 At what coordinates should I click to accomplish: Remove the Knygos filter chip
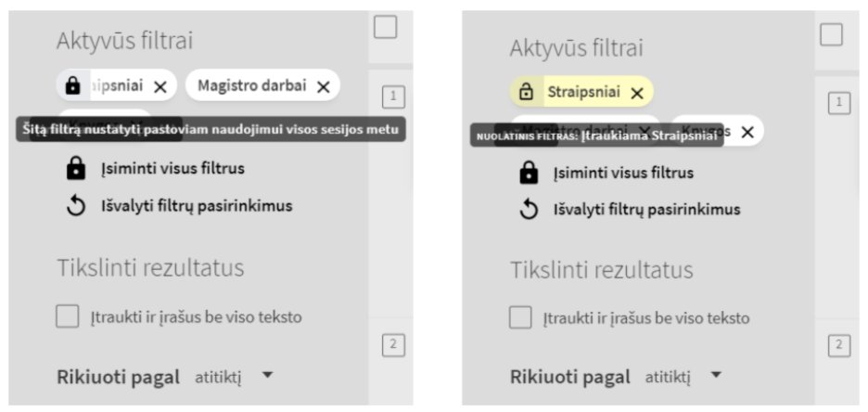(748, 132)
